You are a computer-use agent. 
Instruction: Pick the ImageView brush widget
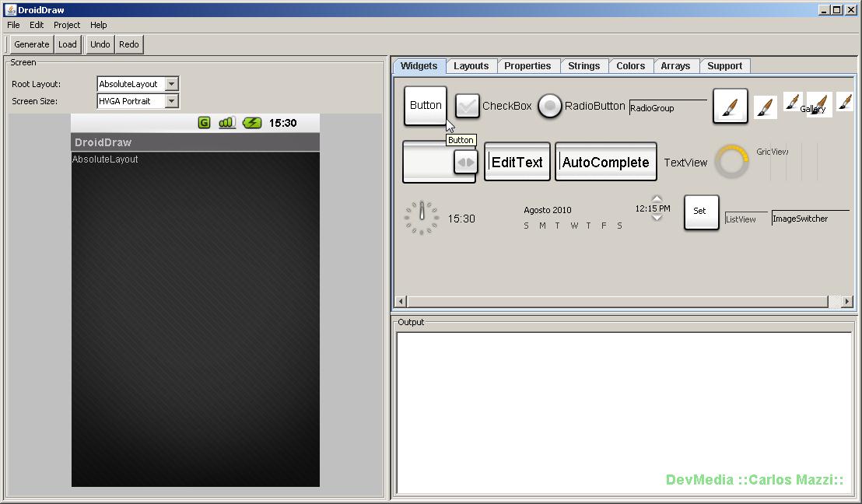pos(766,107)
